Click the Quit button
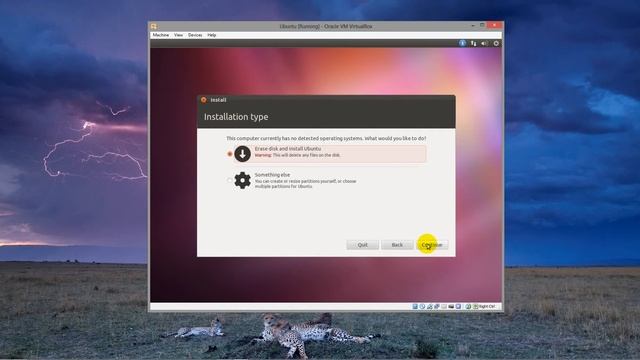This screenshot has width=640, height=360. point(362,245)
